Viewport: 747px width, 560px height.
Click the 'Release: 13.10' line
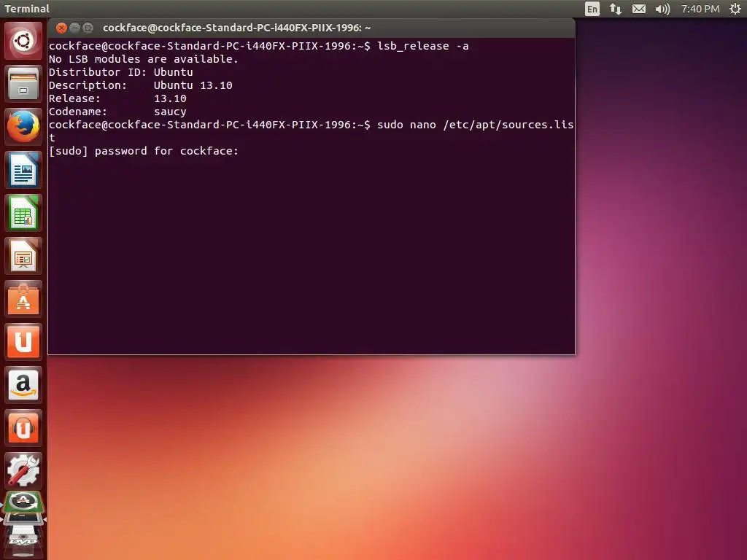pyautogui.click(x=117, y=98)
